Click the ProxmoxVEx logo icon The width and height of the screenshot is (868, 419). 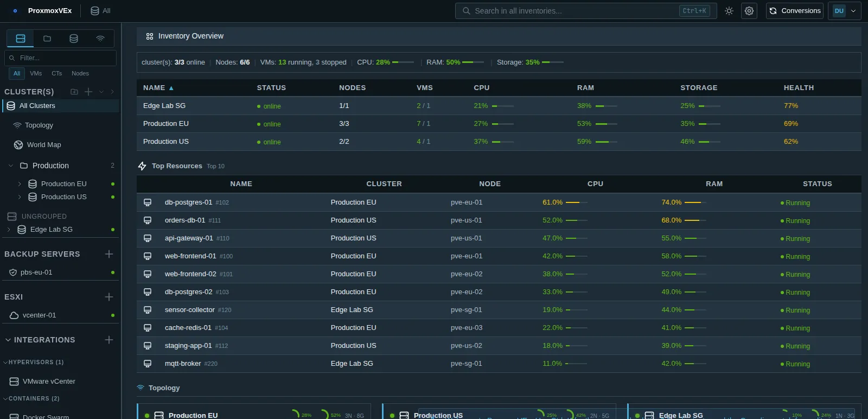[15, 11]
